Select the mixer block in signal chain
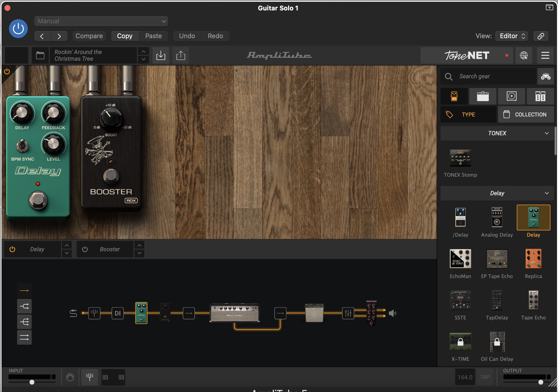This screenshot has height=392, width=558. click(x=348, y=313)
